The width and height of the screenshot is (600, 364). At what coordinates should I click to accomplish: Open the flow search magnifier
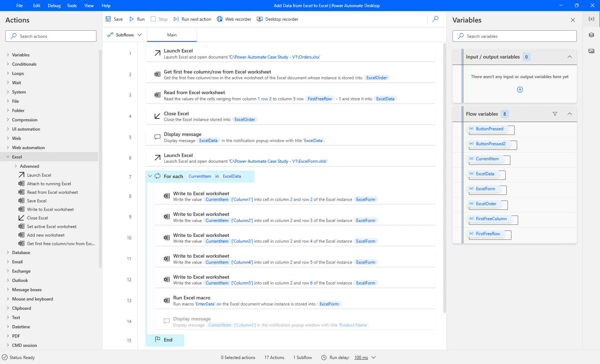click(x=435, y=19)
